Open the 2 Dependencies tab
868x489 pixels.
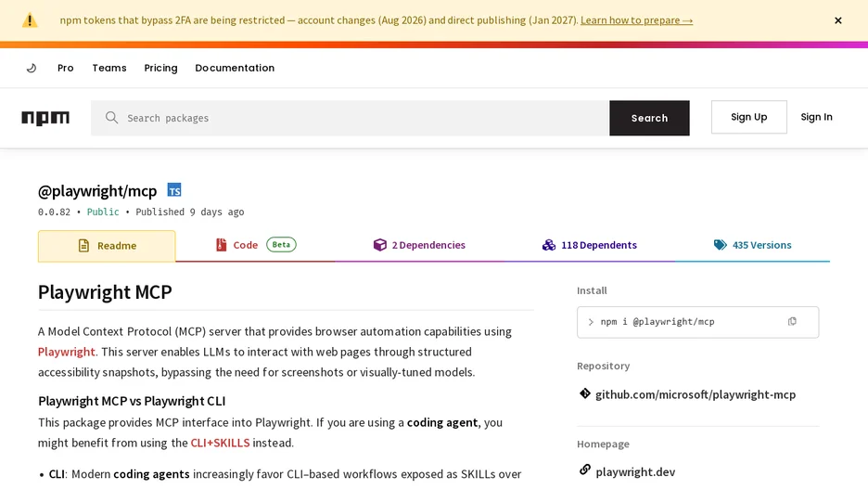(419, 245)
